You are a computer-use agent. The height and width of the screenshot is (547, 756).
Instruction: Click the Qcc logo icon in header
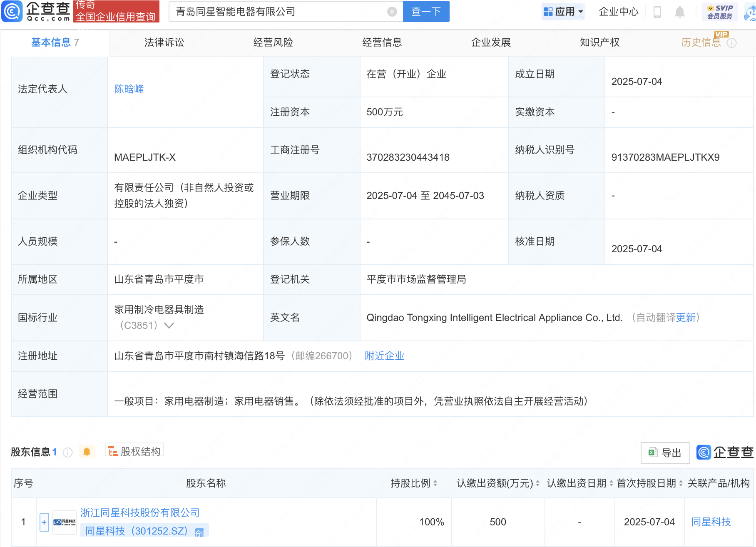click(x=12, y=11)
